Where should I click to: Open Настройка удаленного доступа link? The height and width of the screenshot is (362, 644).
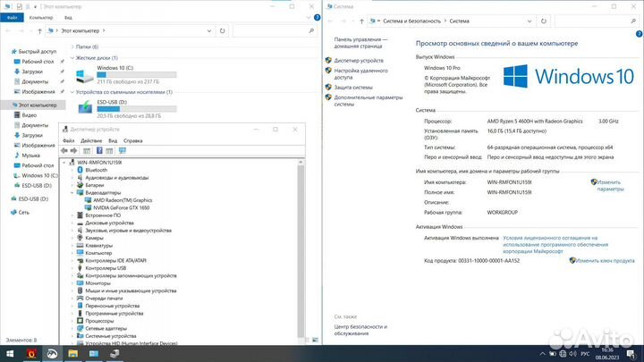[x=360, y=74]
